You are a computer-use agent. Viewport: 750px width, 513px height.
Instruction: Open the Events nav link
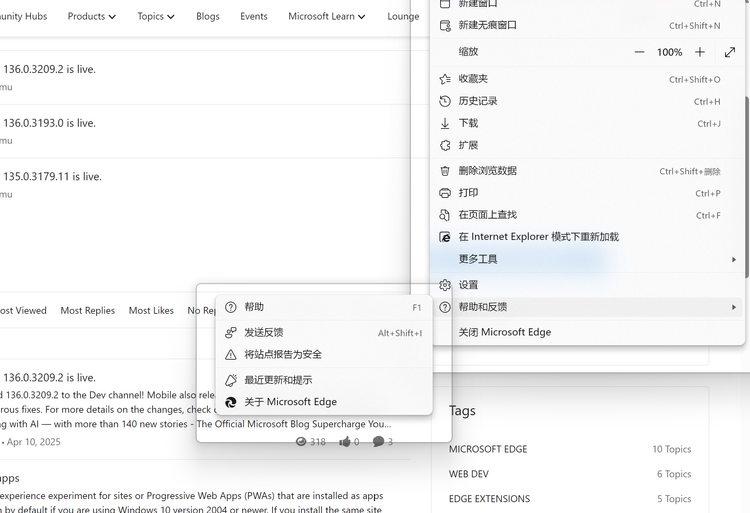click(x=254, y=16)
